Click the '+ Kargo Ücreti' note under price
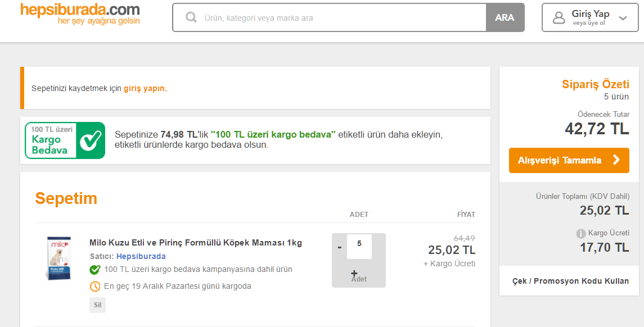 449,264
